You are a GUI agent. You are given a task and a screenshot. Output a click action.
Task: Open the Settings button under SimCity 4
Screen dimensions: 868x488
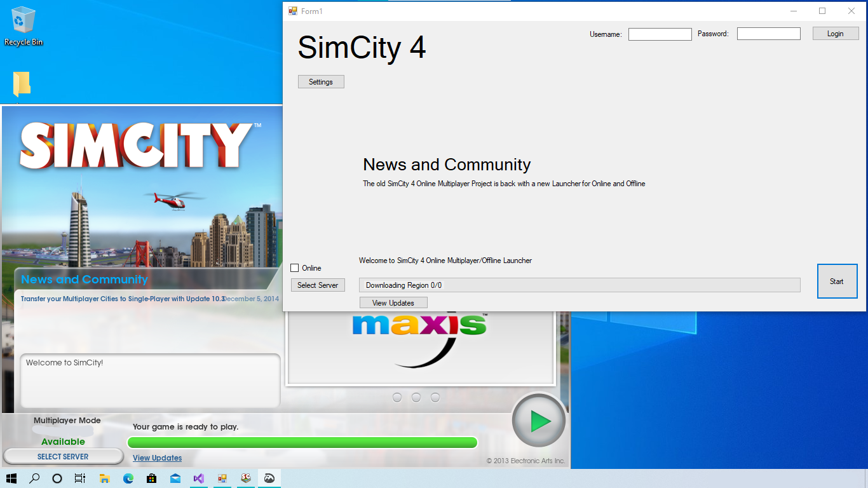321,82
